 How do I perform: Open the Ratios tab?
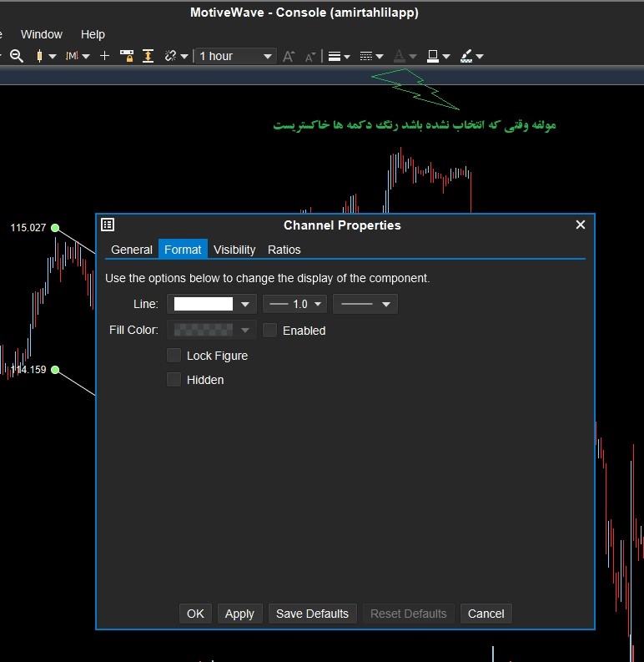(x=284, y=250)
